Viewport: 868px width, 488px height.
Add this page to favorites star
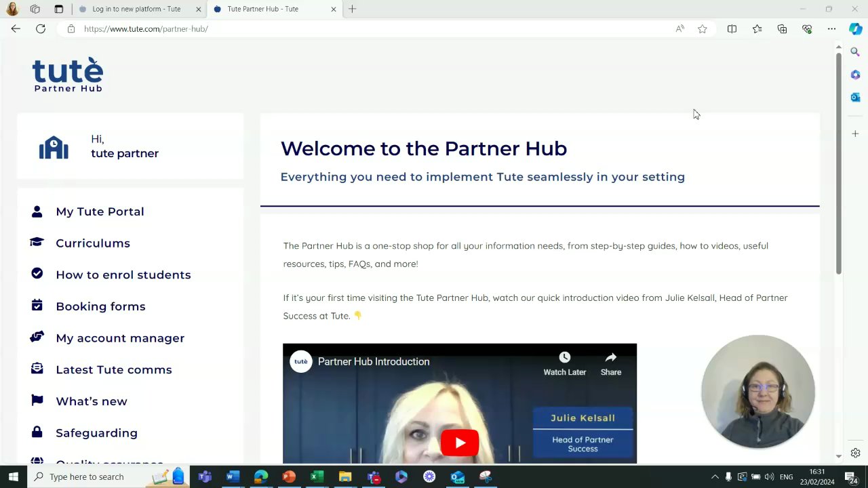coord(703,28)
